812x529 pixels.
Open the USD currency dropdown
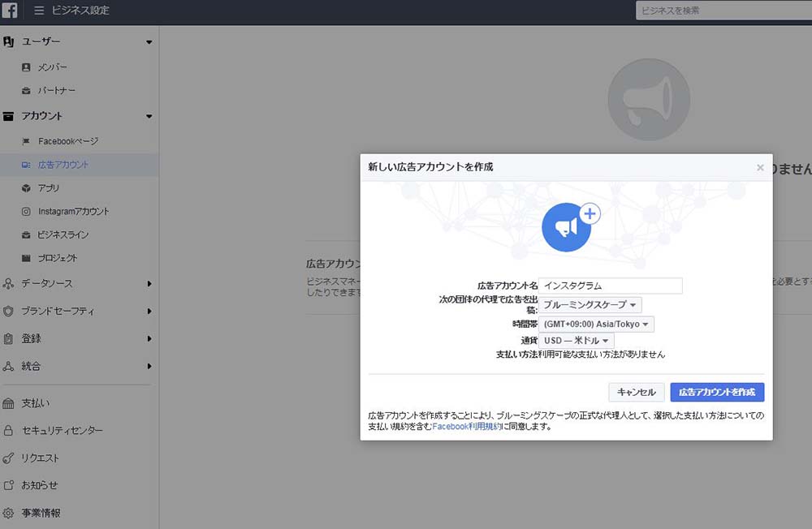tap(577, 341)
